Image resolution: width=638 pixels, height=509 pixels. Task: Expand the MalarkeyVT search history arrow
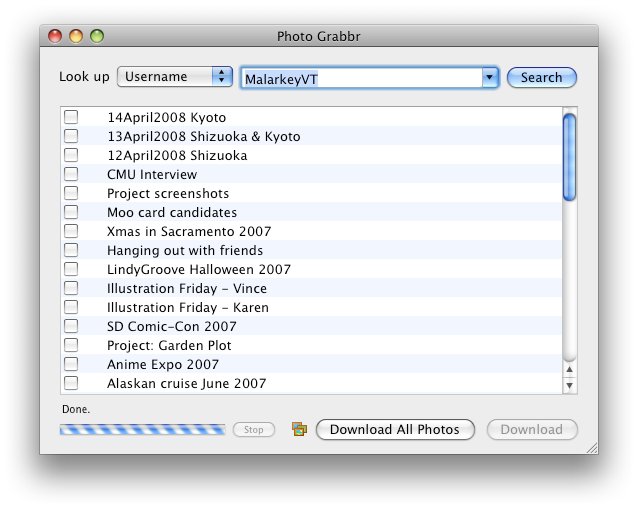[490, 77]
